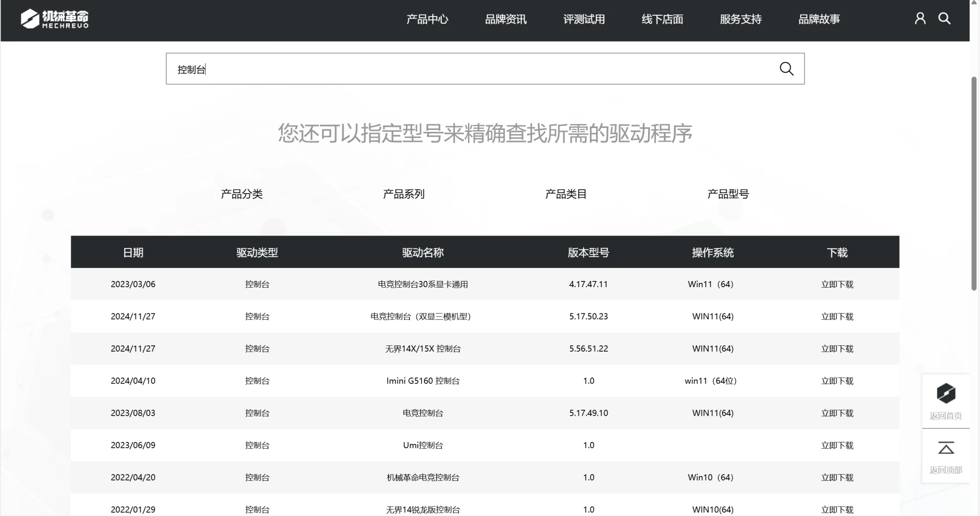
Task: Click the 无界14X/15X 控制台 name
Action: (x=423, y=349)
